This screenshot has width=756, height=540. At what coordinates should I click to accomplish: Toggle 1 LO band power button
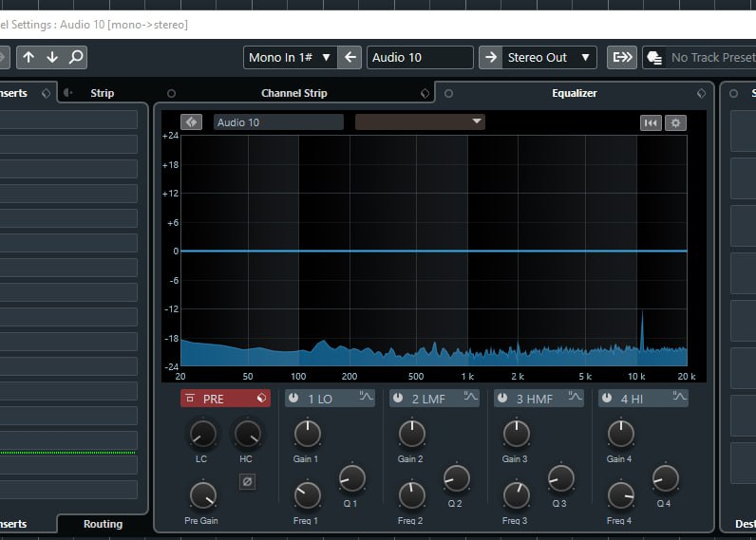coord(293,398)
